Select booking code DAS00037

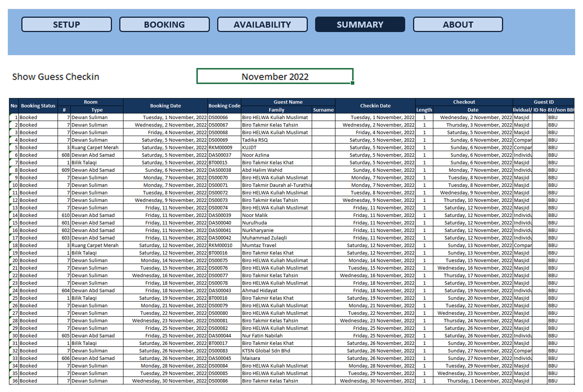[224, 155]
